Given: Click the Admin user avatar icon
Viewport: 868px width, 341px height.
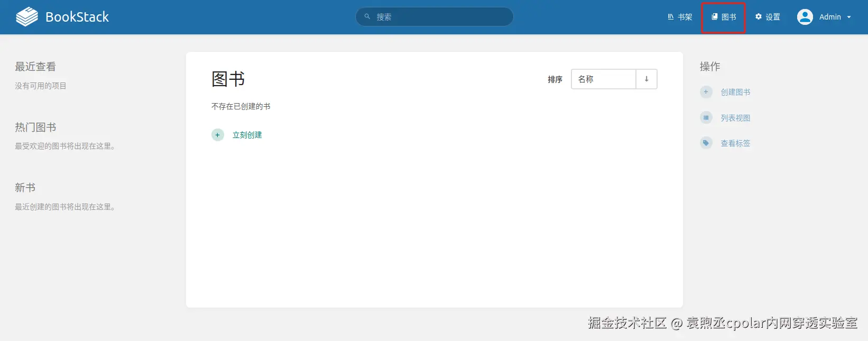Looking at the screenshot, I should [805, 17].
